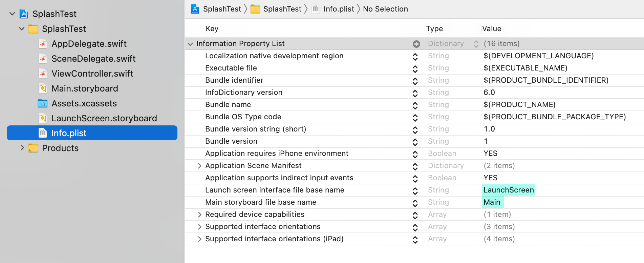Expand the Products folder

22,148
